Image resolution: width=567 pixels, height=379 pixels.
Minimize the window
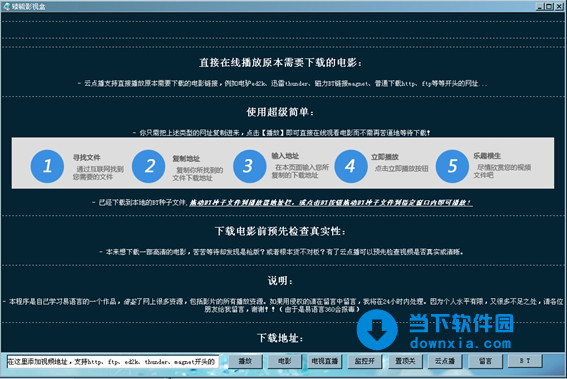pos(540,6)
